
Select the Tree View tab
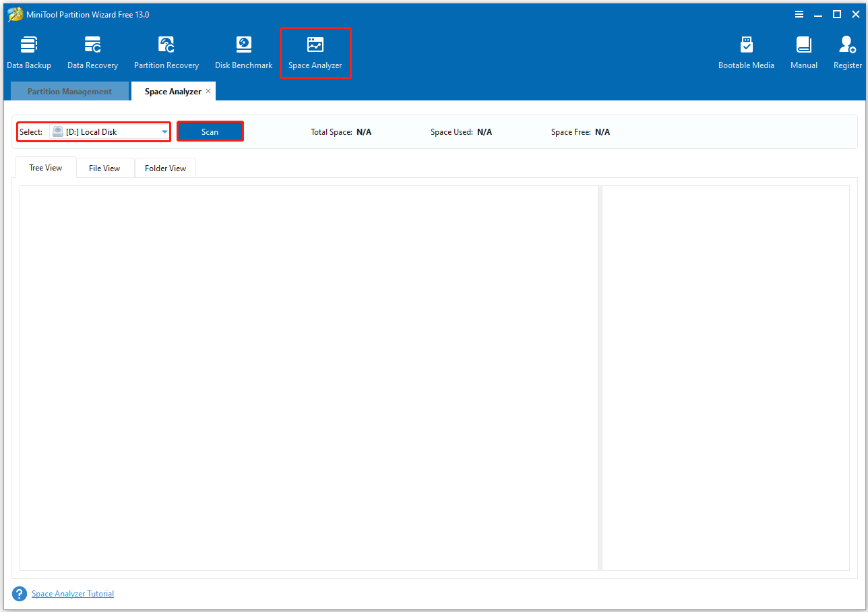[45, 168]
